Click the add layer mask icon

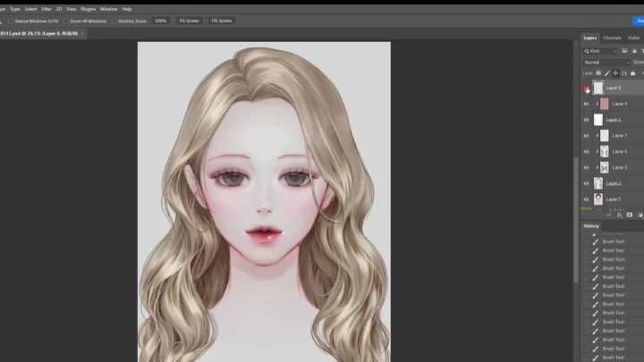coord(630,215)
